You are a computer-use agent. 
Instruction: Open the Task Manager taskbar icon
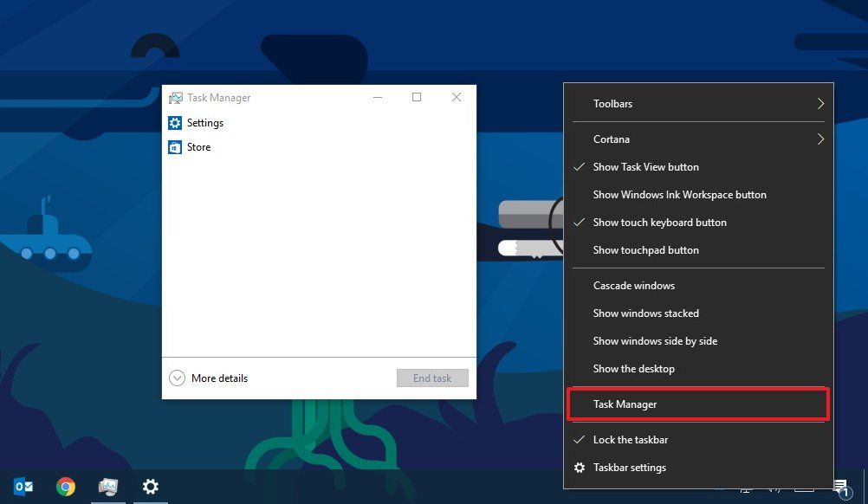(x=107, y=486)
